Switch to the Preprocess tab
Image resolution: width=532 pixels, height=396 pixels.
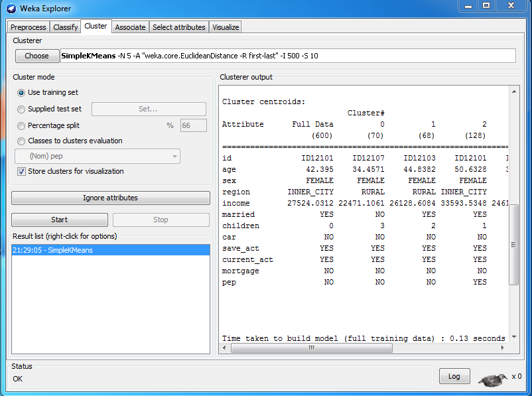click(x=28, y=27)
